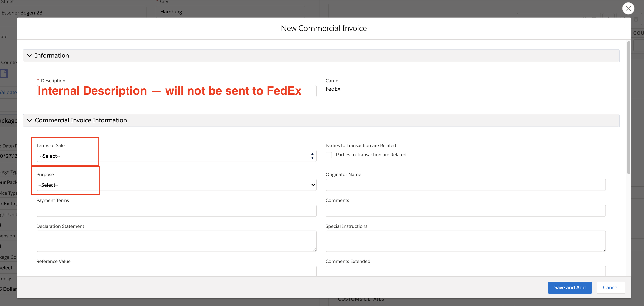This screenshot has height=306, width=644.
Task: Click the Cancel button
Action: pyautogui.click(x=610, y=288)
